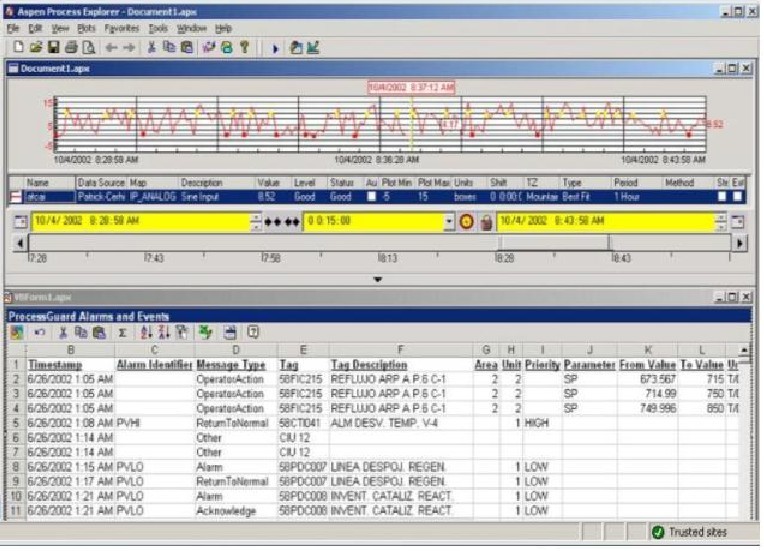This screenshot has width=764, height=551.
Task: Undo in the ProcessGuard toolbar
Action: click(x=39, y=333)
